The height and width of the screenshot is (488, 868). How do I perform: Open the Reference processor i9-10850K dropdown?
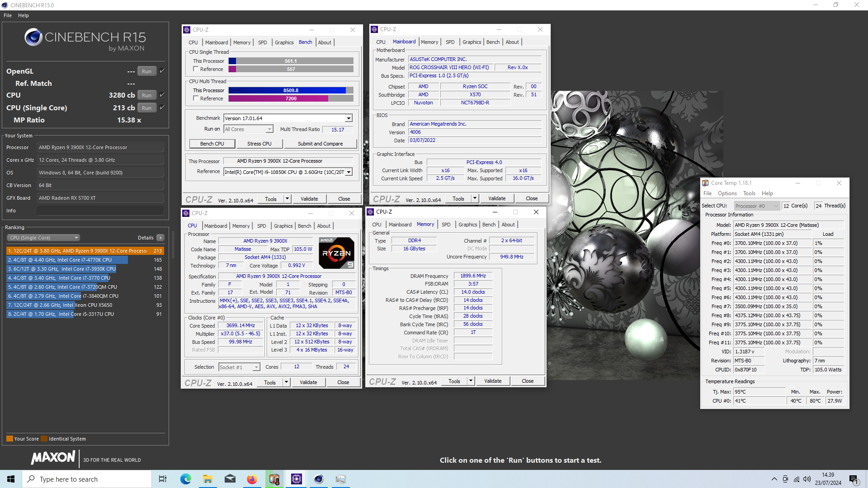349,172
